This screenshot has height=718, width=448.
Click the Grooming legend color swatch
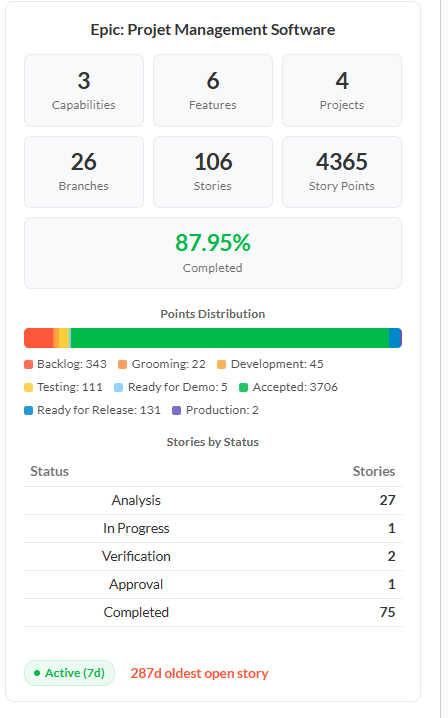tap(122, 364)
